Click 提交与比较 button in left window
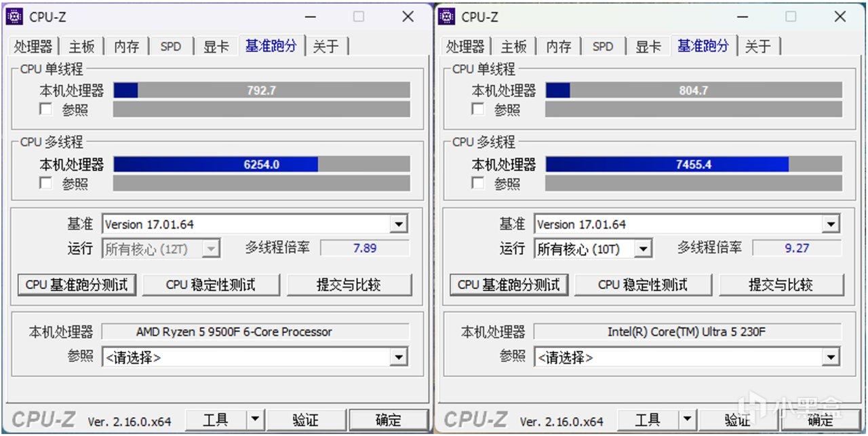The width and height of the screenshot is (868, 436). (349, 285)
